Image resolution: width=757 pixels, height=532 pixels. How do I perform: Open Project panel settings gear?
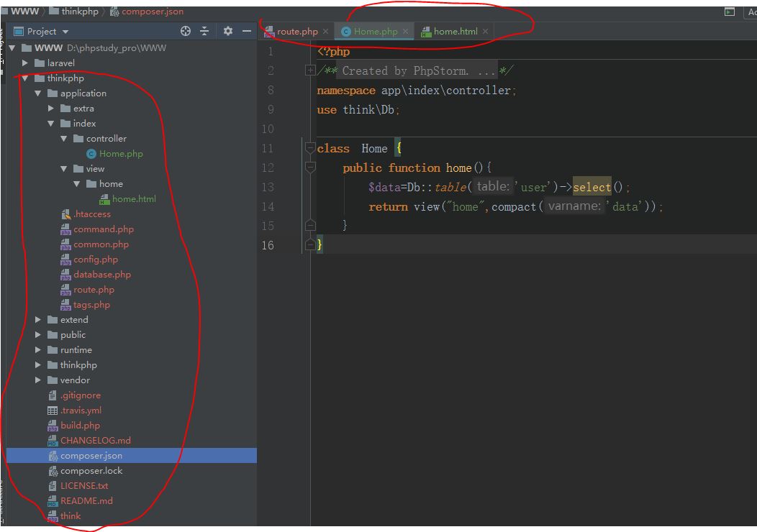228,32
